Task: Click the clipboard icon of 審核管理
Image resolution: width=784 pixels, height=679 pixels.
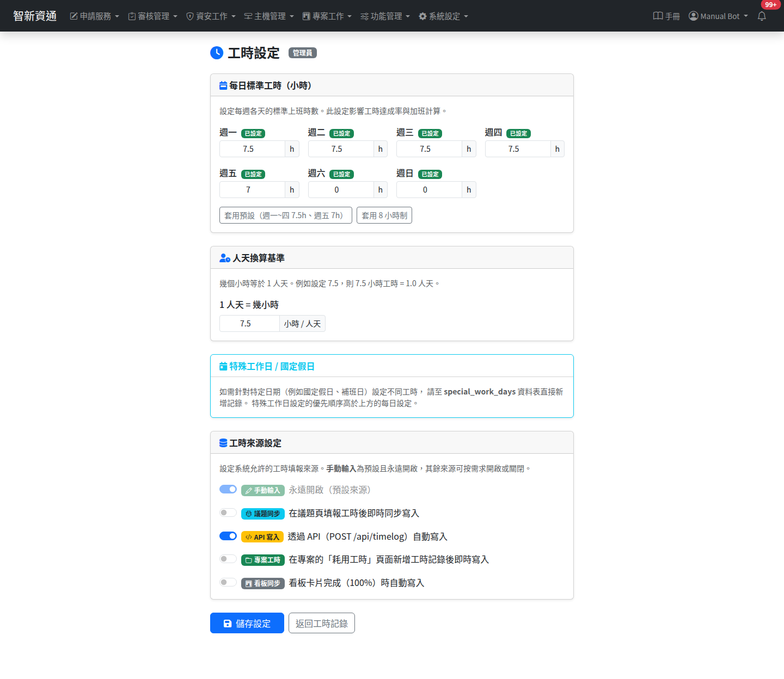Action: tap(132, 16)
